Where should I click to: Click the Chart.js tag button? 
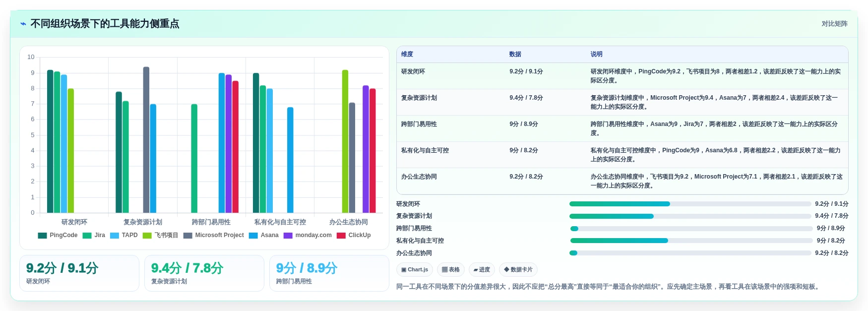tap(415, 269)
